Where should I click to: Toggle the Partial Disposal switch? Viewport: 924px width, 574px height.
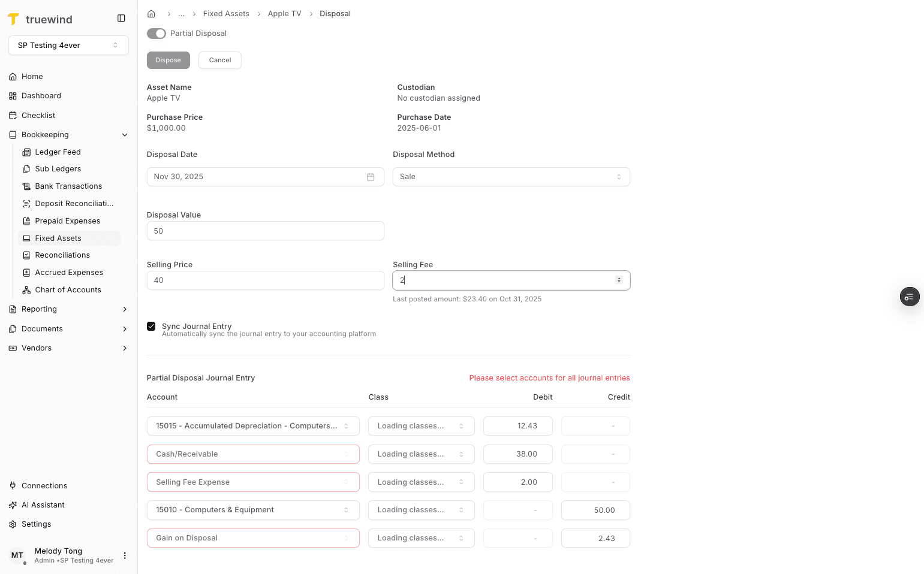[156, 34]
